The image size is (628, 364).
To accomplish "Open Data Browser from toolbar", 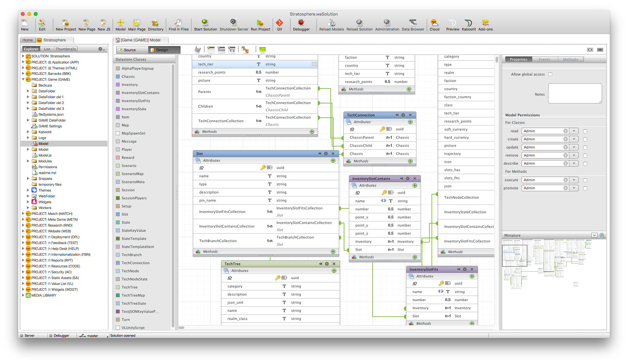I will coord(413,23).
